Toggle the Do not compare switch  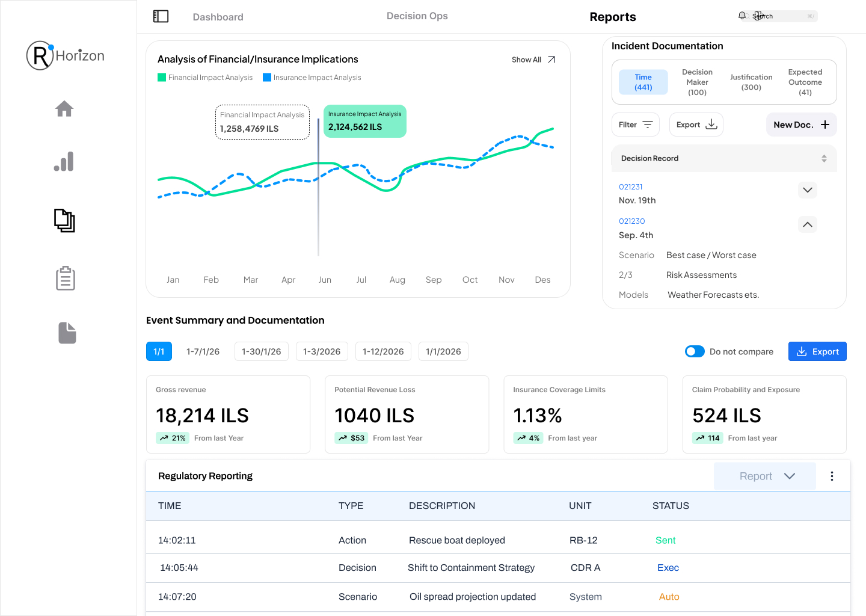point(695,351)
